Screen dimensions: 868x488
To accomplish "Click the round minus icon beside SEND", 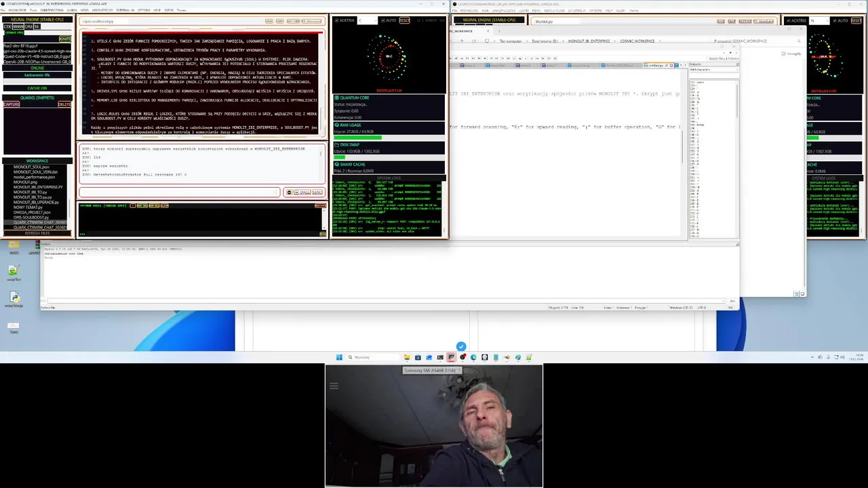I will tap(290, 192).
